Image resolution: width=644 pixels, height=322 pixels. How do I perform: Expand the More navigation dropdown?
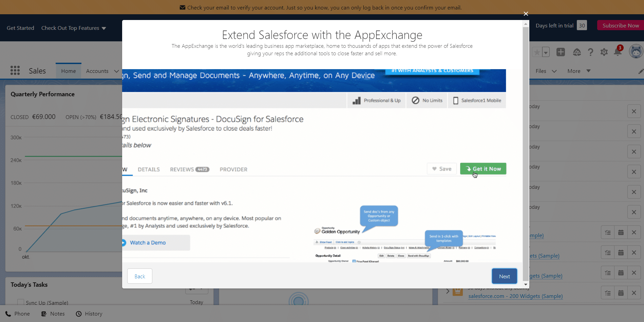(x=579, y=71)
